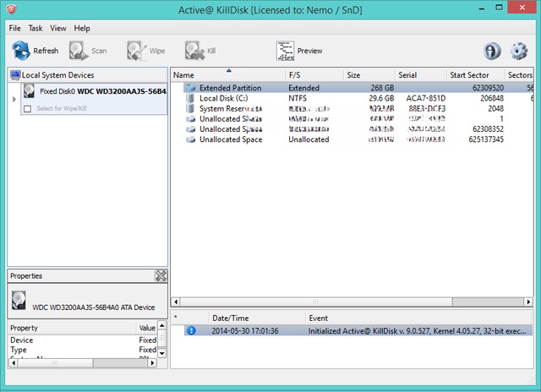
Task: Click the 268 GB size cell
Action: pyautogui.click(x=382, y=88)
